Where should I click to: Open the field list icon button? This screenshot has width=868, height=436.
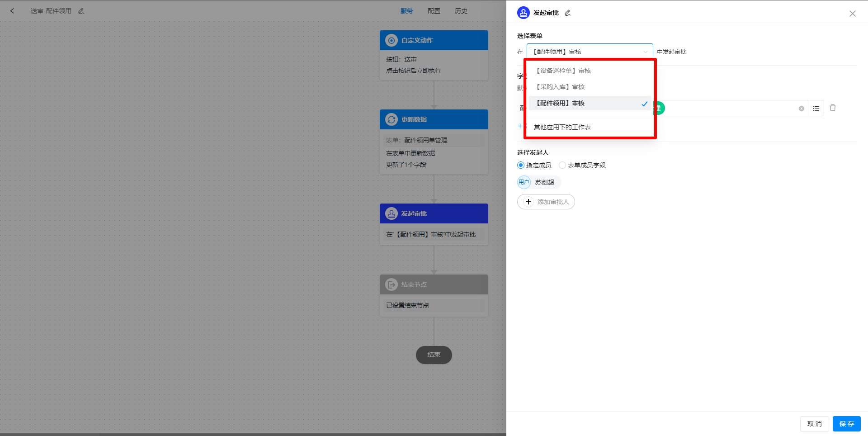pyautogui.click(x=816, y=109)
